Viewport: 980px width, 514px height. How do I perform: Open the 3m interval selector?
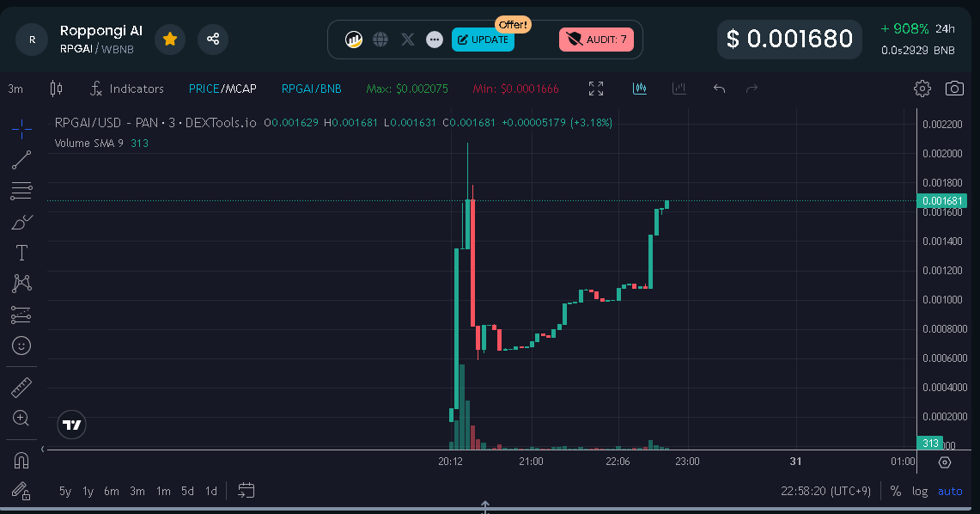tap(15, 89)
